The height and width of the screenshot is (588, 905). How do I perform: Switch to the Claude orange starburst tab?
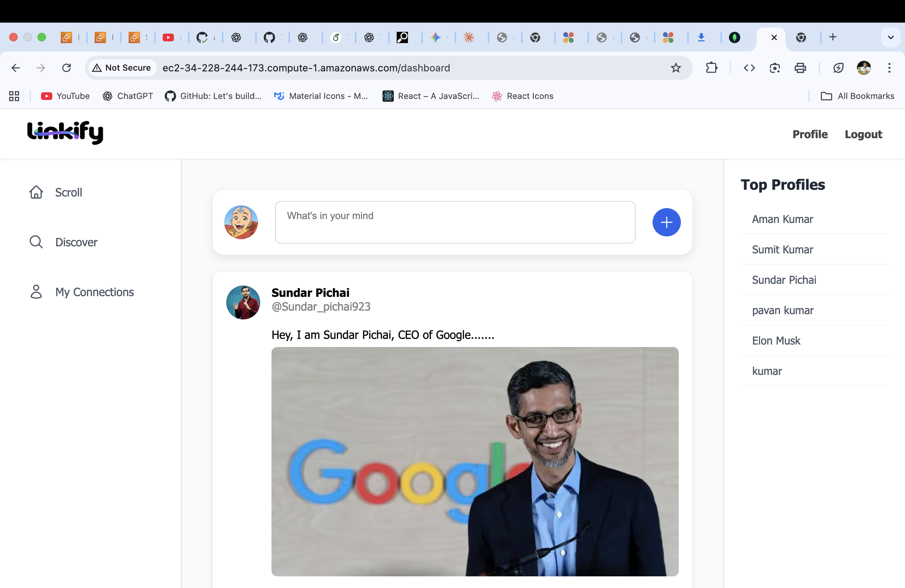click(469, 37)
